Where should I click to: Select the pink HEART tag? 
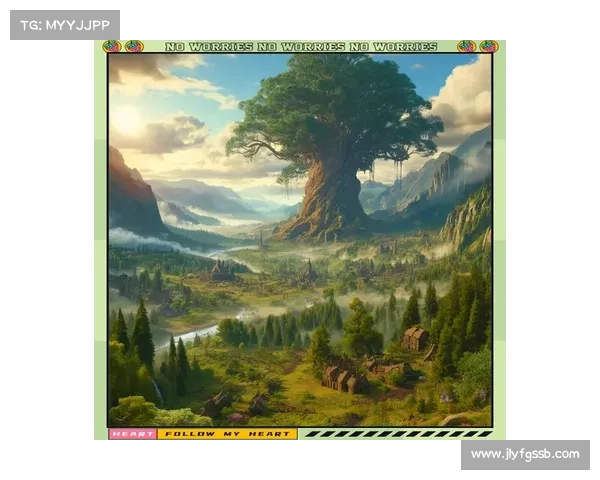tap(132, 434)
